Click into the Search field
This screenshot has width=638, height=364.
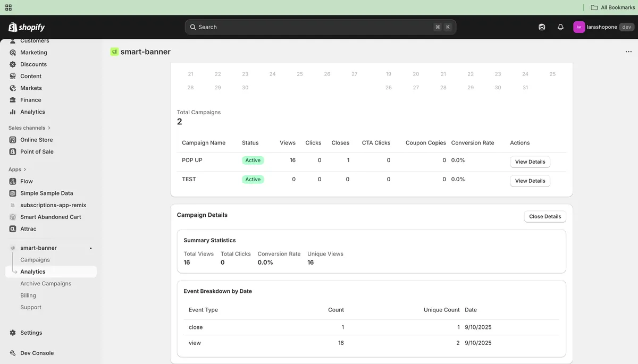(x=314, y=27)
